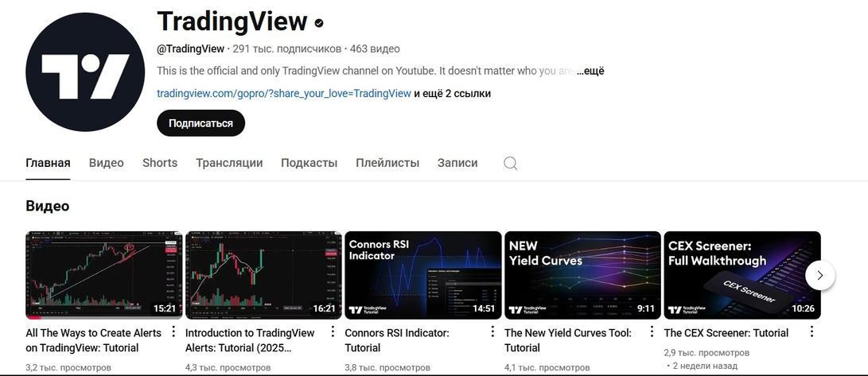
Task: Open options menu for The CEX Screener video
Action: coord(812,331)
